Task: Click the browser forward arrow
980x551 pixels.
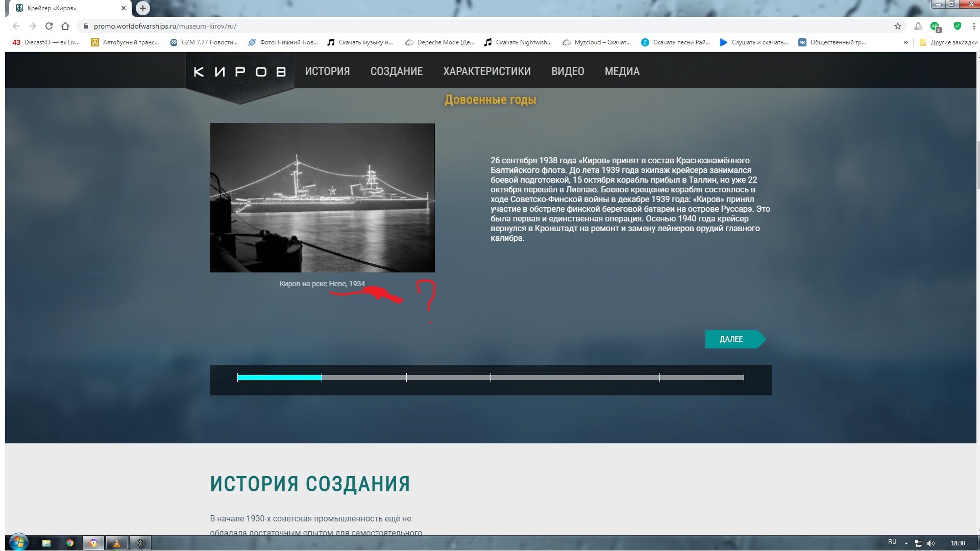Action: coord(33,26)
